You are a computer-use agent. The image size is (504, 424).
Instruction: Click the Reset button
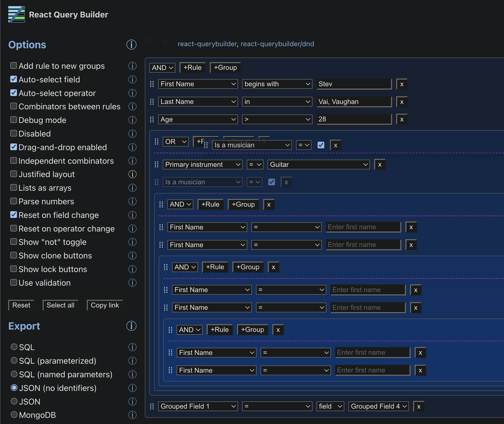[21, 305]
